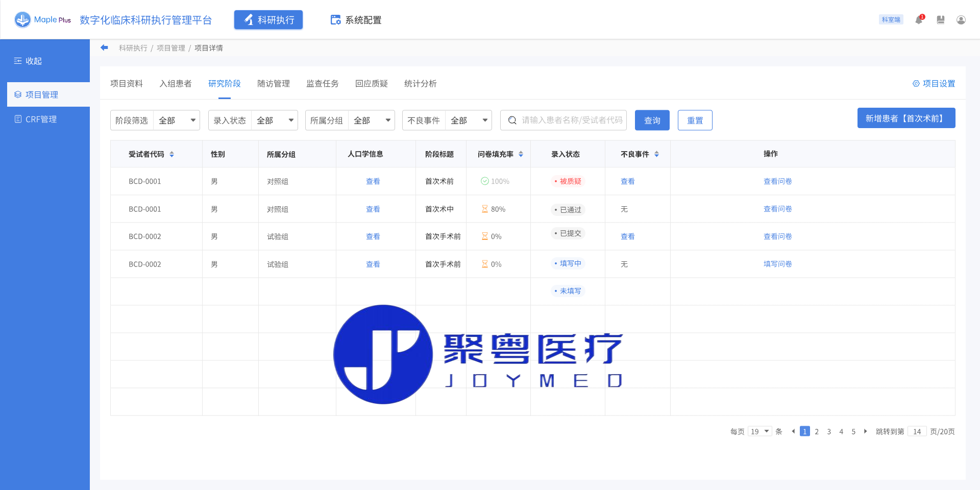Go to next page arrow

click(865, 431)
